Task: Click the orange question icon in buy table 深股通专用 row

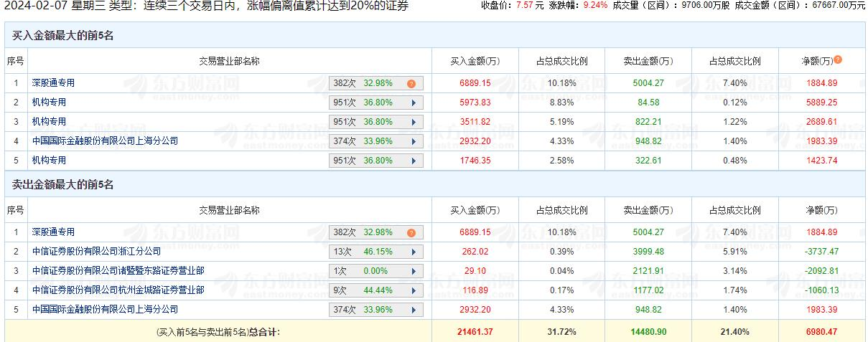Action: coord(411,83)
